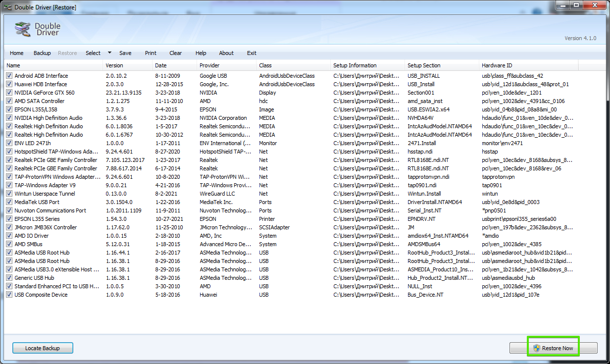The image size is (610, 364).
Task: Click the Double Driver logo icon
Action: (23, 30)
